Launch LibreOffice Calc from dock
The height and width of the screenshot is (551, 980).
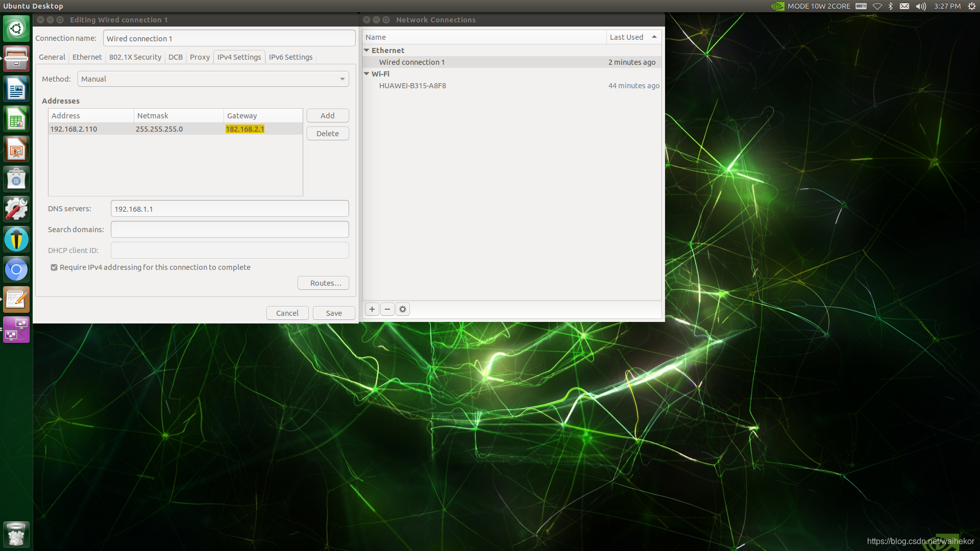pos(16,119)
